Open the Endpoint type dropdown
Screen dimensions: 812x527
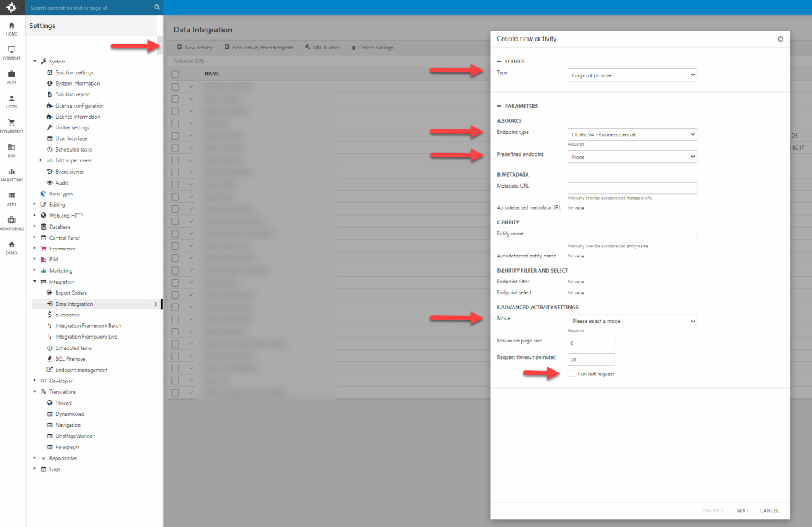(632, 134)
